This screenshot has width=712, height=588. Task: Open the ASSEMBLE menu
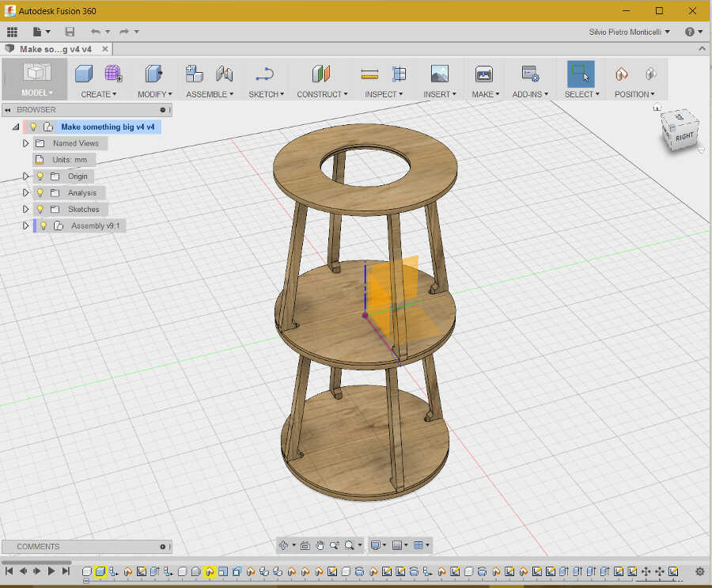(x=210, y=94)
